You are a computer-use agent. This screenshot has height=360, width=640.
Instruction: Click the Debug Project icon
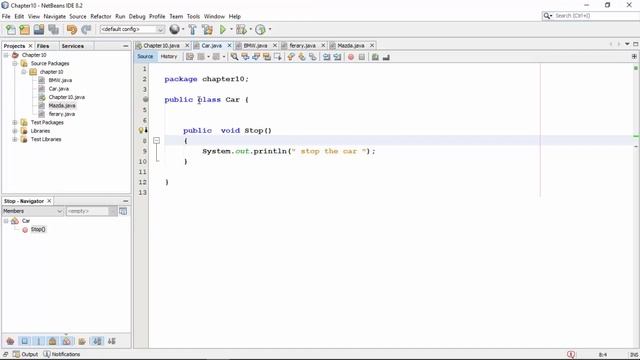pyautogui.click(x=241, y=29)
